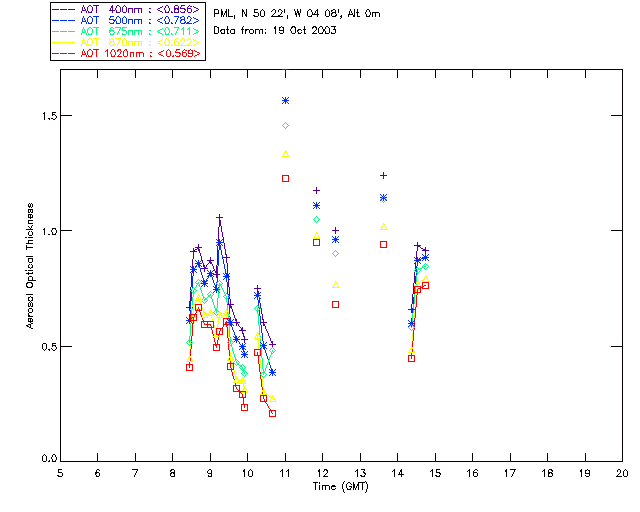Click the AOT 870nm legend entry

tap(127, 42)
